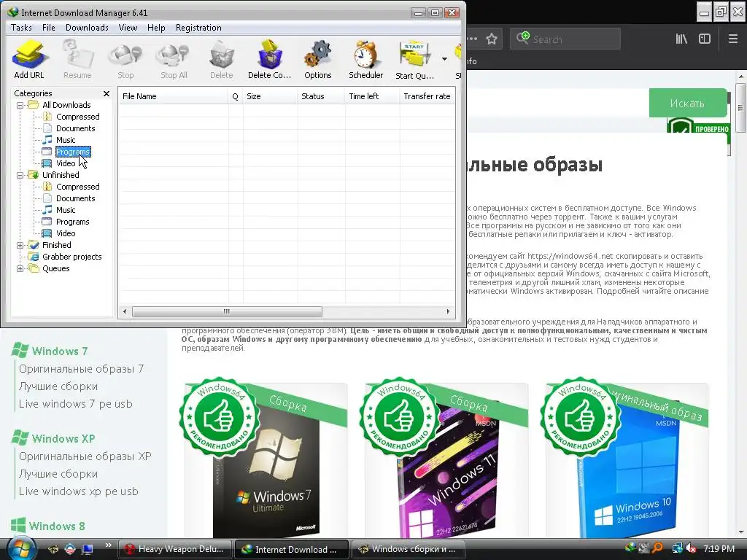Screen dimensions: 747x560
Task: Select Compressed under All Downloads
Action: pyautogui.click(x=77, y=117)
